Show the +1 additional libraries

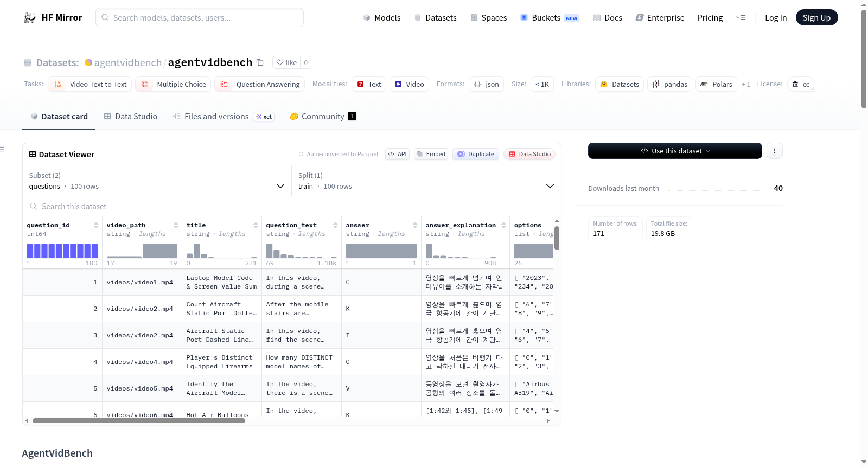[x=746, y=84]
